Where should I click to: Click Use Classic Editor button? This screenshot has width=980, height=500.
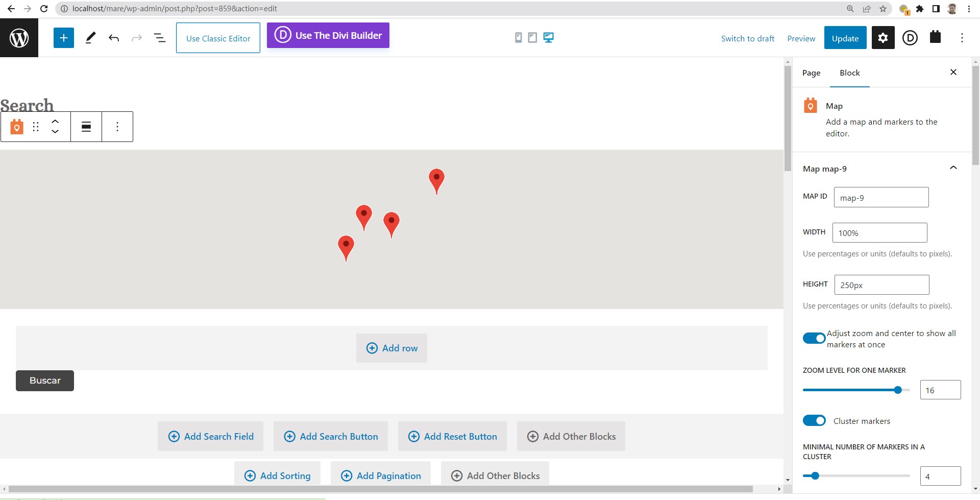[218, 38]
